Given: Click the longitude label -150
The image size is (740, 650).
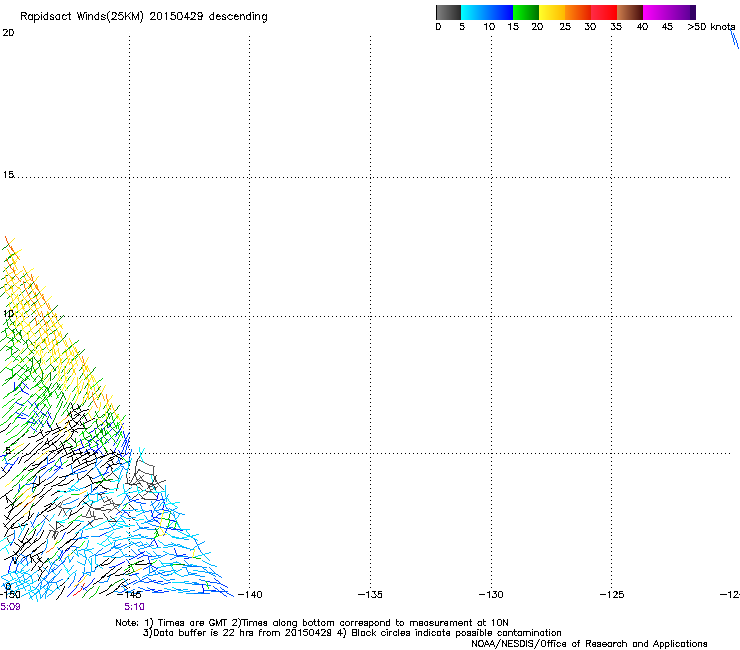Looking at the screenshot, I should 10,595.
